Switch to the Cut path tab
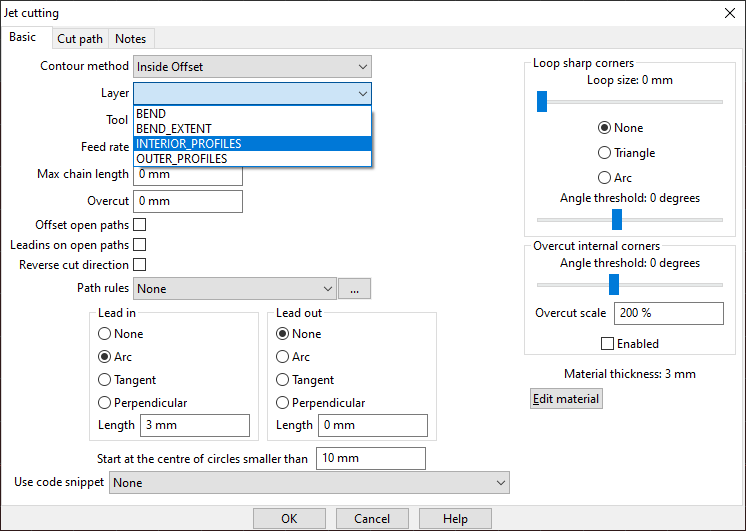Image resolution: width=746 pixels, height=531 pixels. (x=79, y=39)
